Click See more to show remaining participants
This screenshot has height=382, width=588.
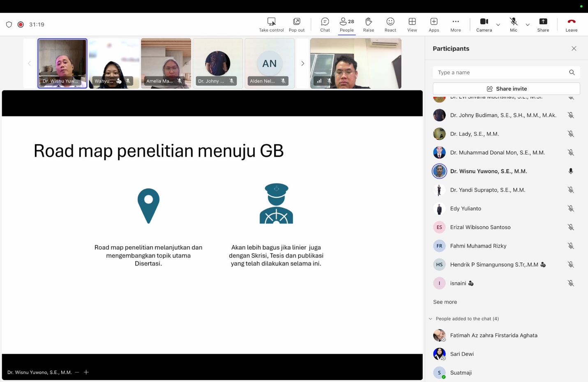pyautogui.click(x=445, y=302)
